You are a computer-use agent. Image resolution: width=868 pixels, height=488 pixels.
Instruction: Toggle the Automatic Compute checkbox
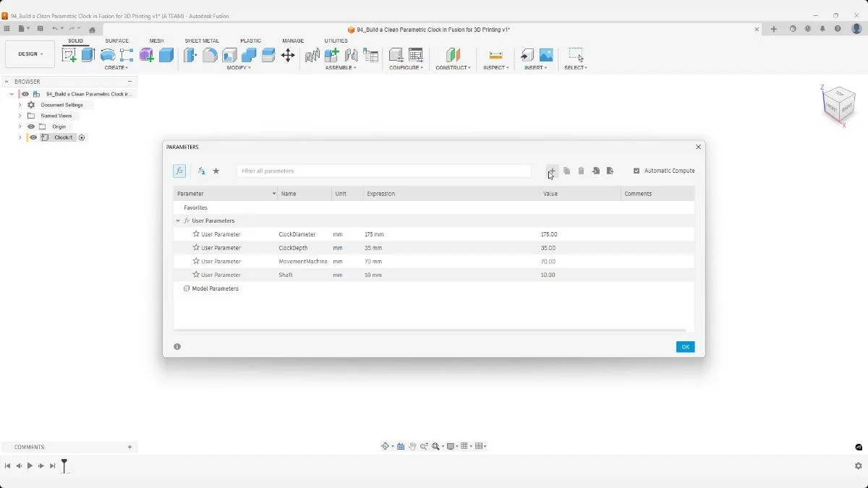(x=637, y=171)
